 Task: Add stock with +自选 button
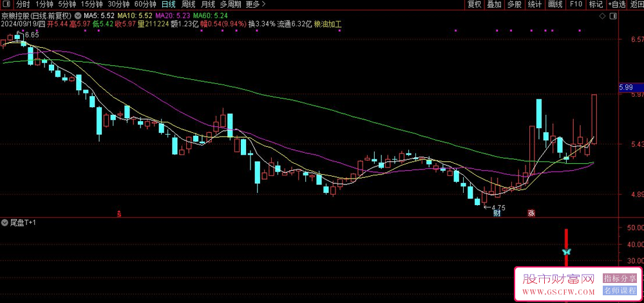pos(617,5)
